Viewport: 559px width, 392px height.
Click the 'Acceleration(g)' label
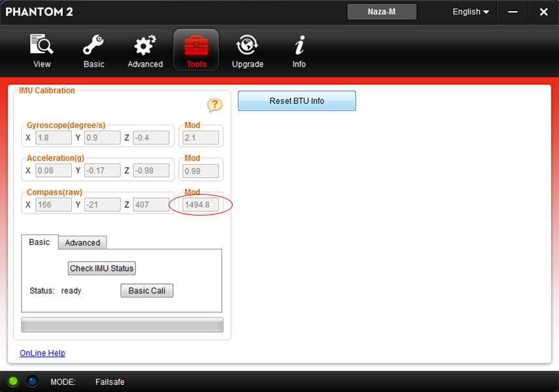56,158
